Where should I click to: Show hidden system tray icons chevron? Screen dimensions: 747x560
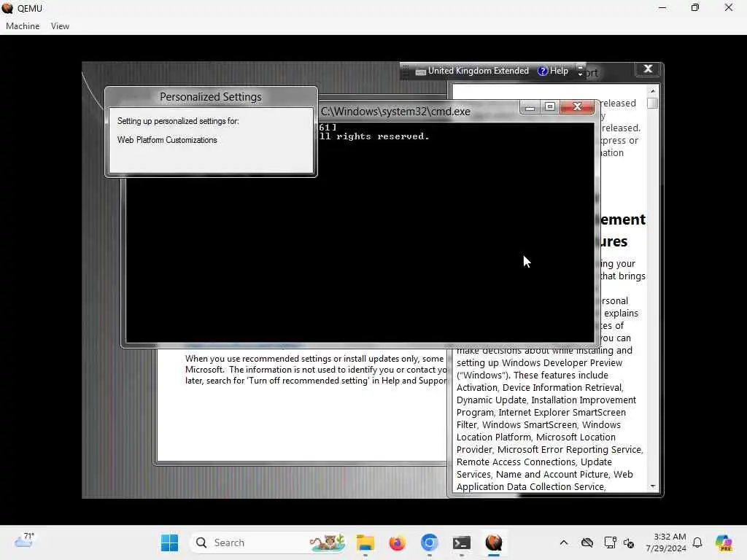coord(564,542)
